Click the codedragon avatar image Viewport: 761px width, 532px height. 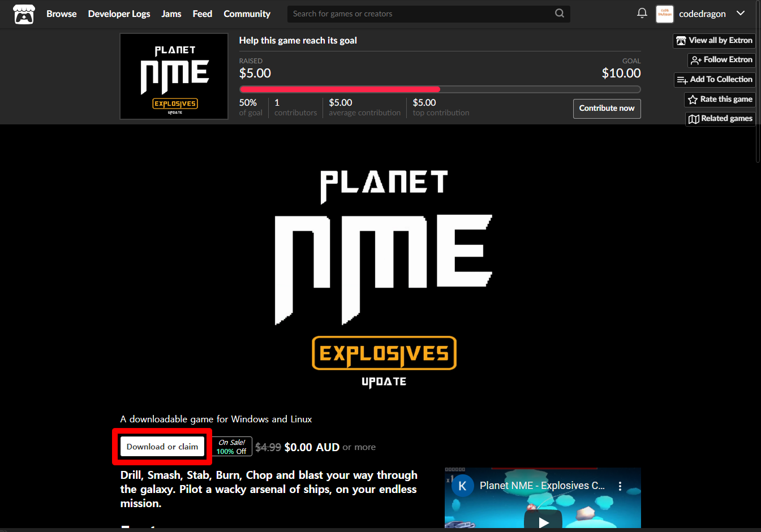pyautogui.click(x=665, y=14)
